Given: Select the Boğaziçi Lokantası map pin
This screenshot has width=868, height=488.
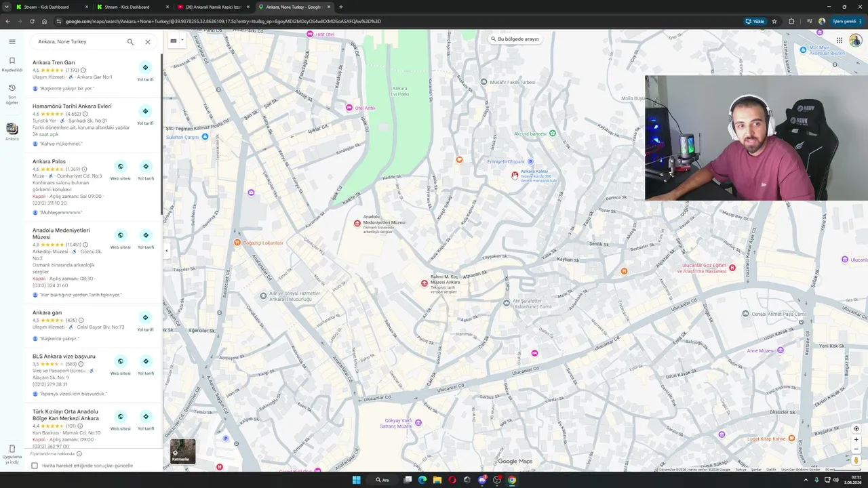Looking at the screenshot, I should (x=237, y=242).
